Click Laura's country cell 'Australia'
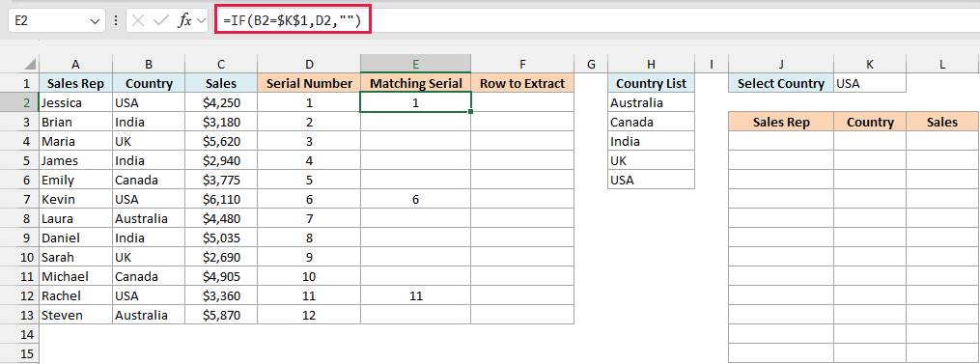 point(149,219)
